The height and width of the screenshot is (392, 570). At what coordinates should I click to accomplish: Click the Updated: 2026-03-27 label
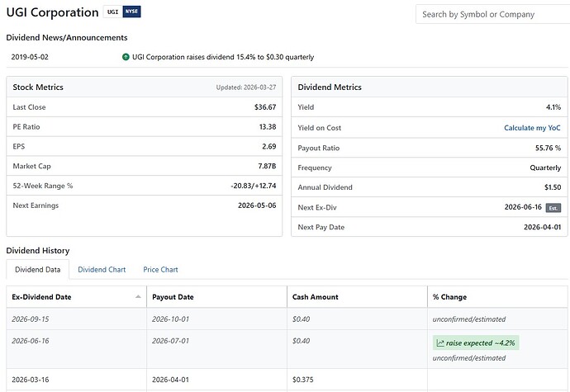click(246, 87)
